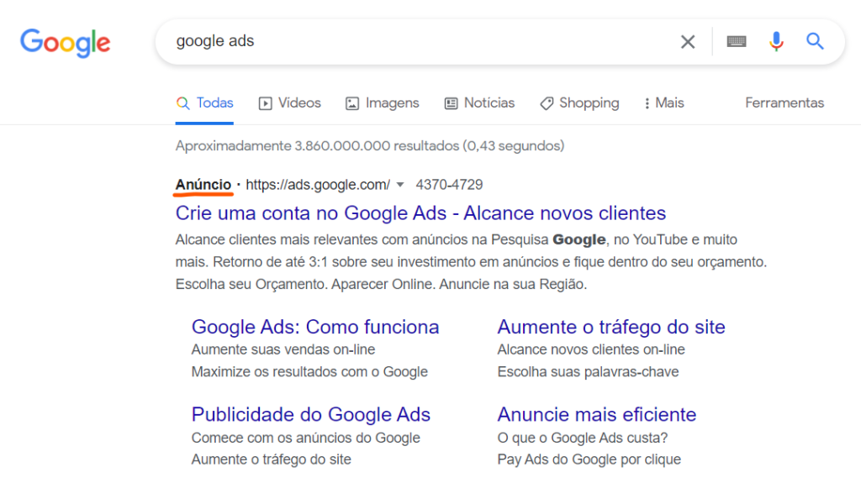Screen dimensions: 861x504
Task: Click description line 'Escolha seu Orçamento. Aparecer Online.'
Action: click(305, 285)
